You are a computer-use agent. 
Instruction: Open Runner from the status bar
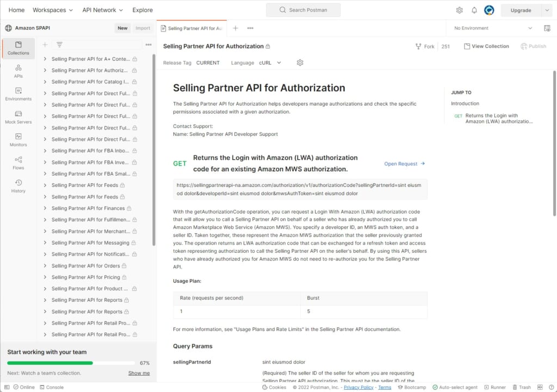(495, 387)
